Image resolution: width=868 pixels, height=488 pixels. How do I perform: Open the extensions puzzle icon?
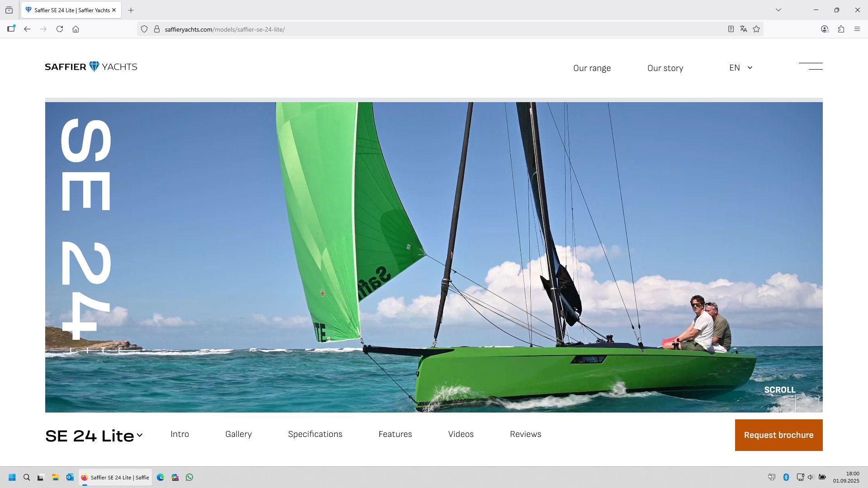tap(841, 29)
